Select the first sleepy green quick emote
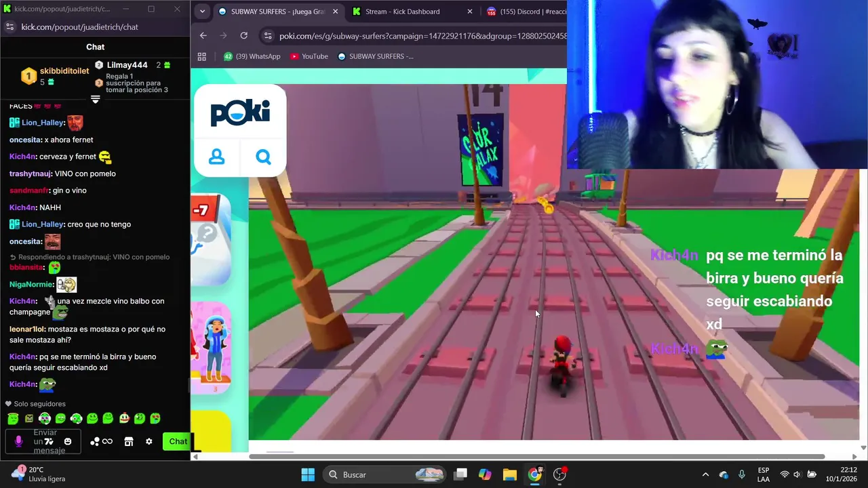Viewport: 868px width, 488px height. point(13,419)
